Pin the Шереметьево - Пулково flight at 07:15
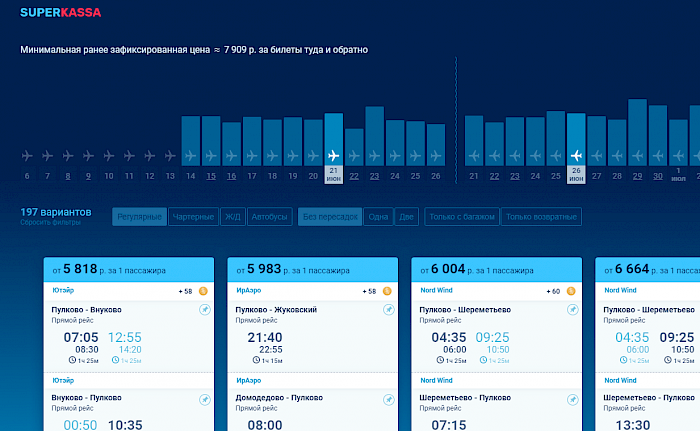The width and height of the screenshot is (700, 431). coord(573,400)
